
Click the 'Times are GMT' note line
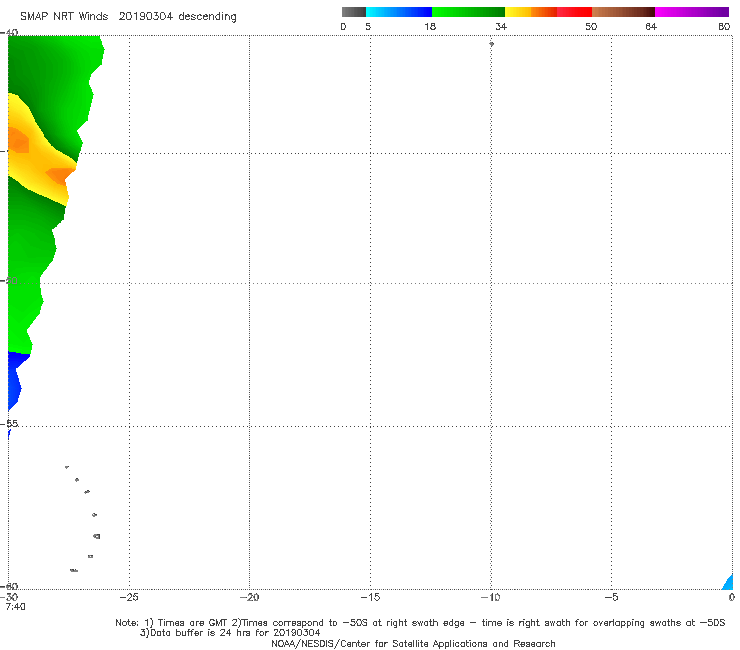point(420,623)
